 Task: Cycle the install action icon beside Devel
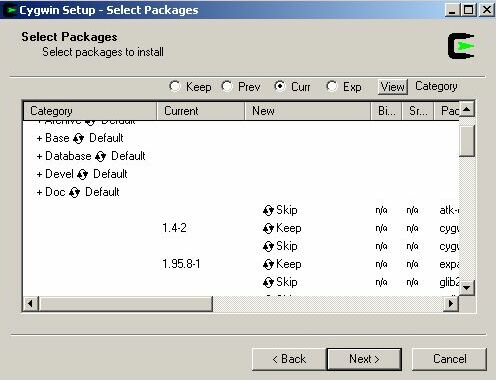pyautogui.click(x=82, y=174)
